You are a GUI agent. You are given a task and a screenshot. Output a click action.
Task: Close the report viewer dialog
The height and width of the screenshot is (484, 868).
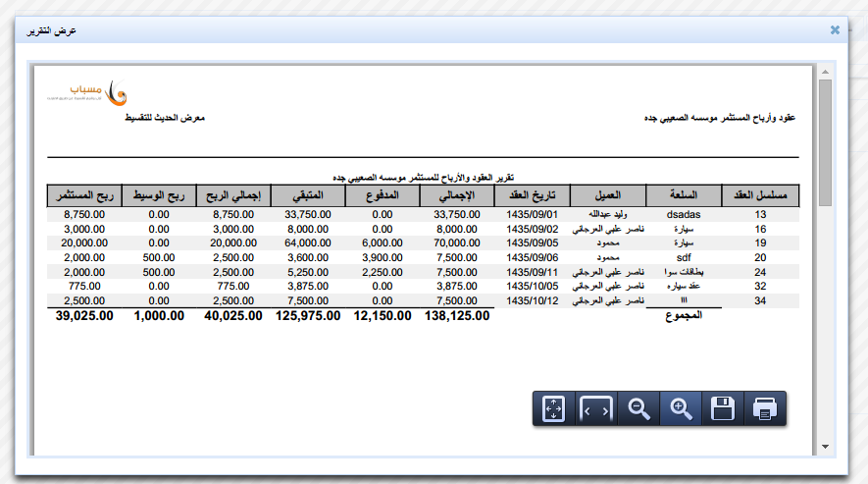(835, 29)
